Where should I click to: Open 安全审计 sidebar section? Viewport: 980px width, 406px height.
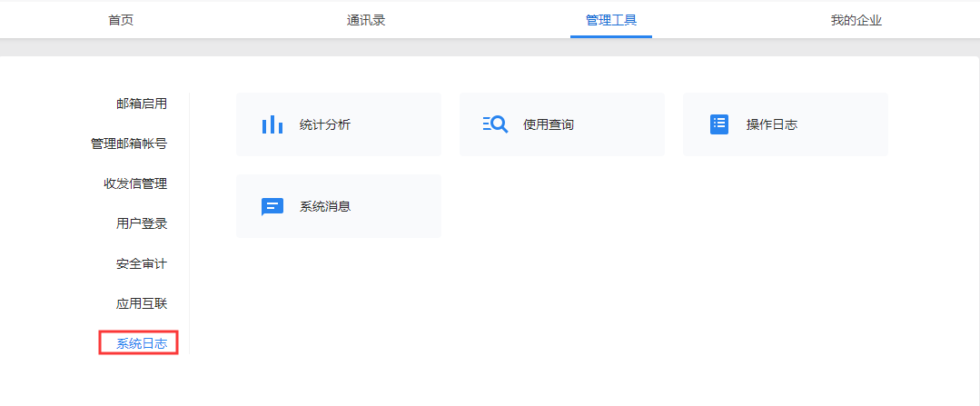[142, 263]
